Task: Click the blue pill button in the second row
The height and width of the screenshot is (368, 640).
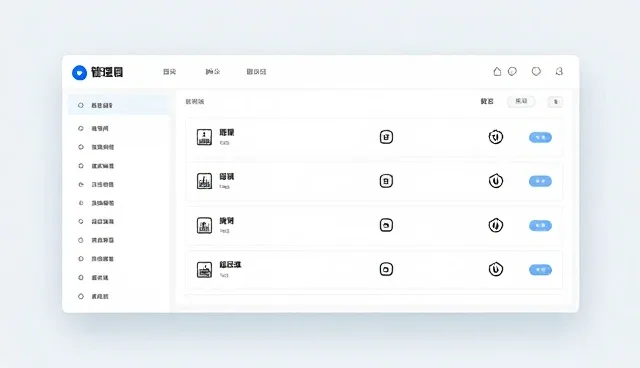Action: click(x=540, y=181)
